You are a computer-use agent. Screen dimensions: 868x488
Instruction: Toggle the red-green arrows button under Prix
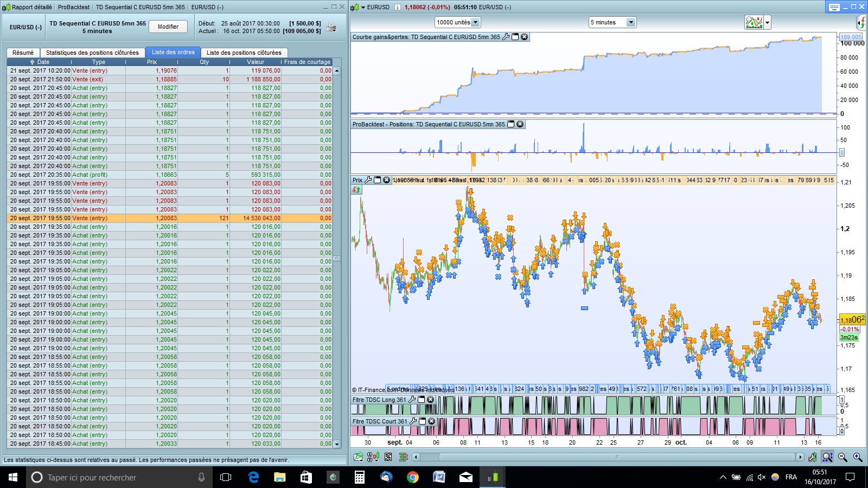click(x=356, y=190)
